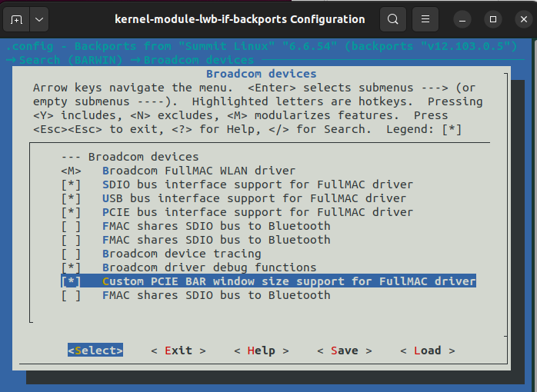Image resolution: width=537 pixels, height=392 pixels.
Task: Open the hamburger menu in title bar
Action: (x=424, y=18)
